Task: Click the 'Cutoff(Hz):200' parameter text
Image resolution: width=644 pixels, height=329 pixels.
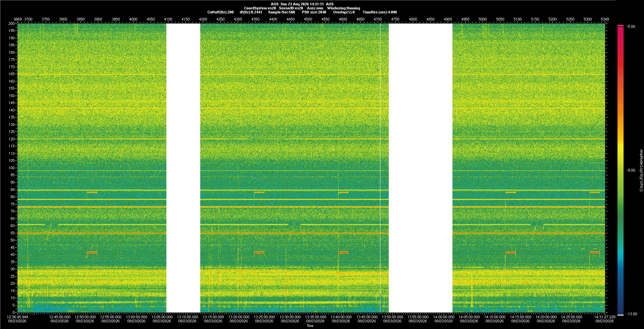Action: click(x=220, y=12)
